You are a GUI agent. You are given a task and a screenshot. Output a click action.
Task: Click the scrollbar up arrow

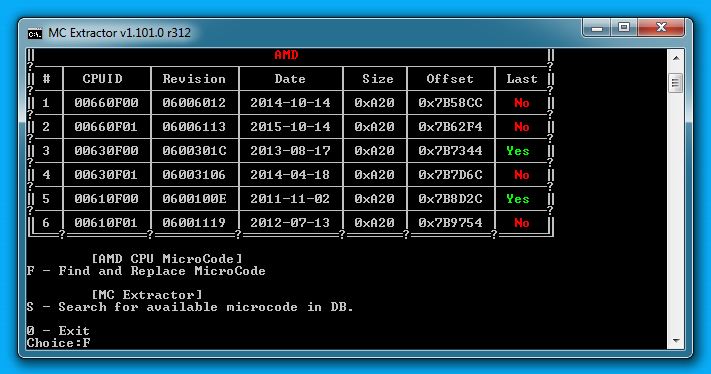(x=676, y=58)
